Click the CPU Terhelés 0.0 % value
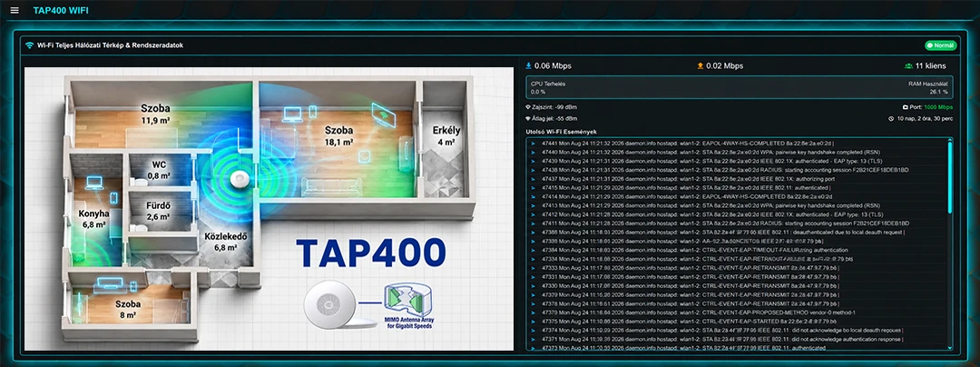Viewport: 980px width, 367px height. pos(537,92)
